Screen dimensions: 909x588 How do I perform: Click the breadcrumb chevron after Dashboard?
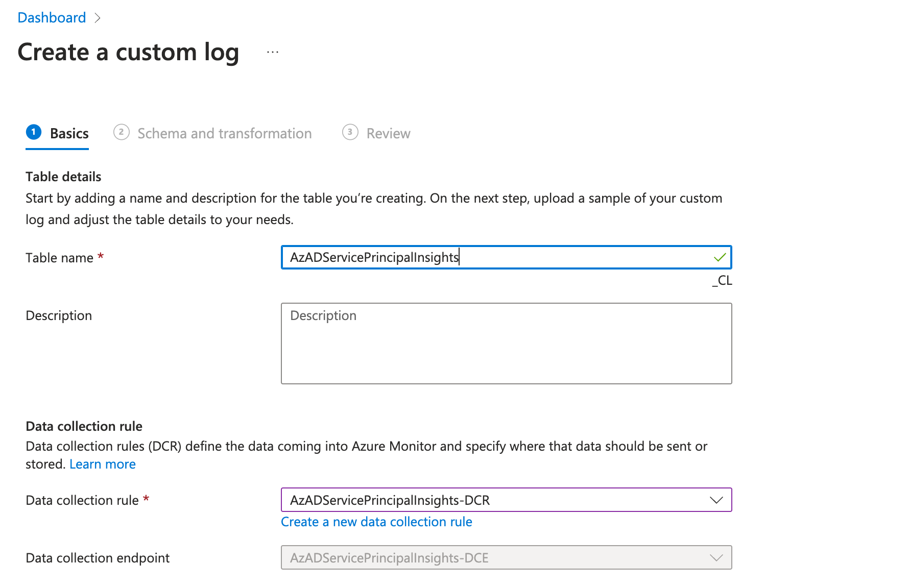98,18
